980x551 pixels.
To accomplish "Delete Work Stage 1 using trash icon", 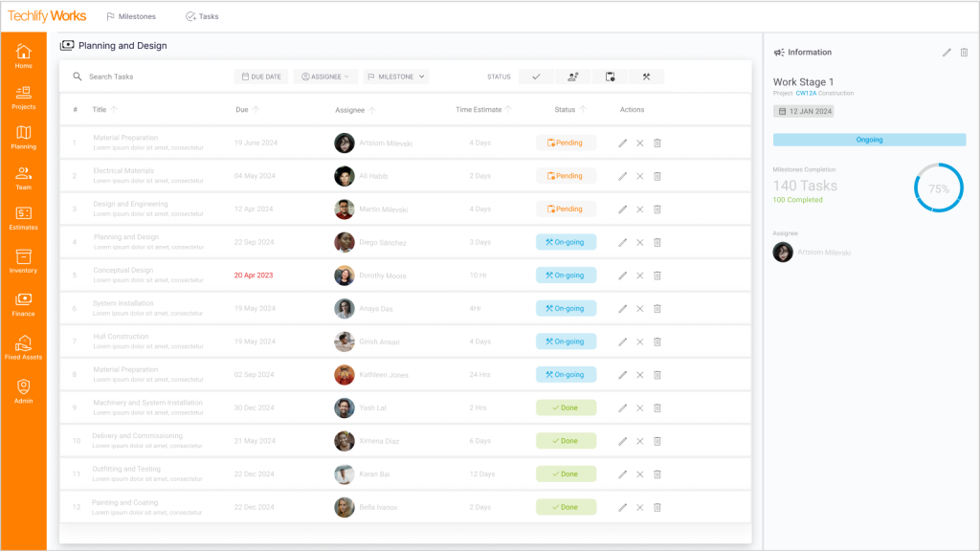I will coord(964,53).
